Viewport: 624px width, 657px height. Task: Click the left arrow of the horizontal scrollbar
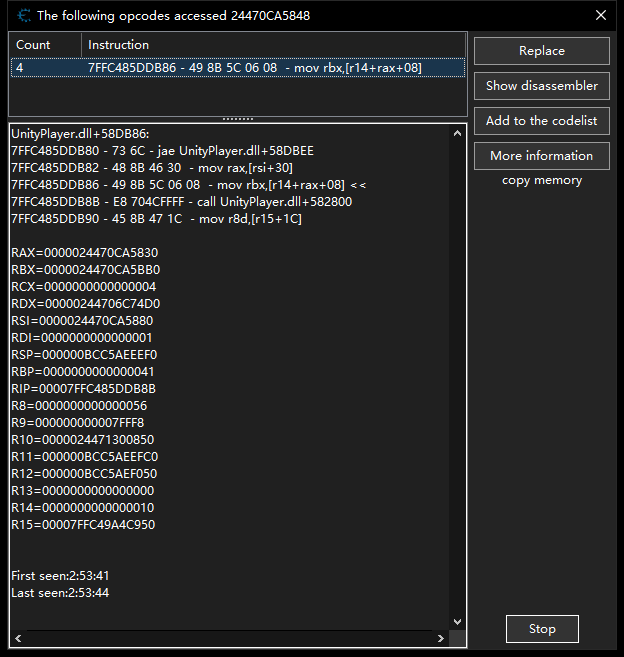point(18,638)
